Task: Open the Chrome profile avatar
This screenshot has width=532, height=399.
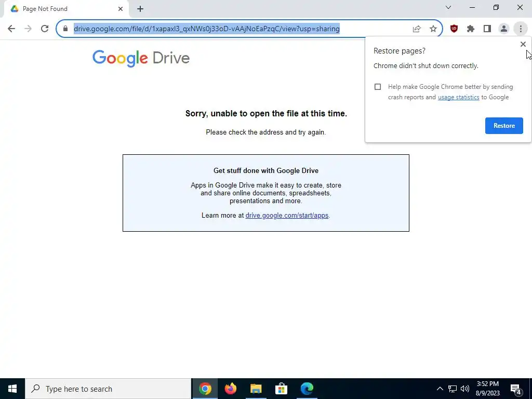Action: 504,29
